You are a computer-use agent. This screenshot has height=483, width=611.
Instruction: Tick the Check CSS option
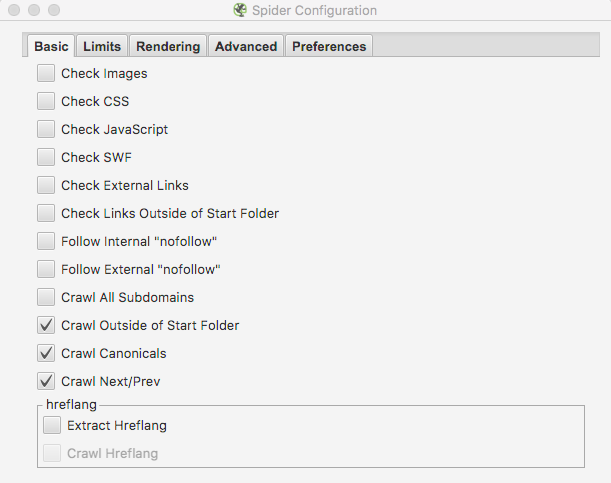46,101
